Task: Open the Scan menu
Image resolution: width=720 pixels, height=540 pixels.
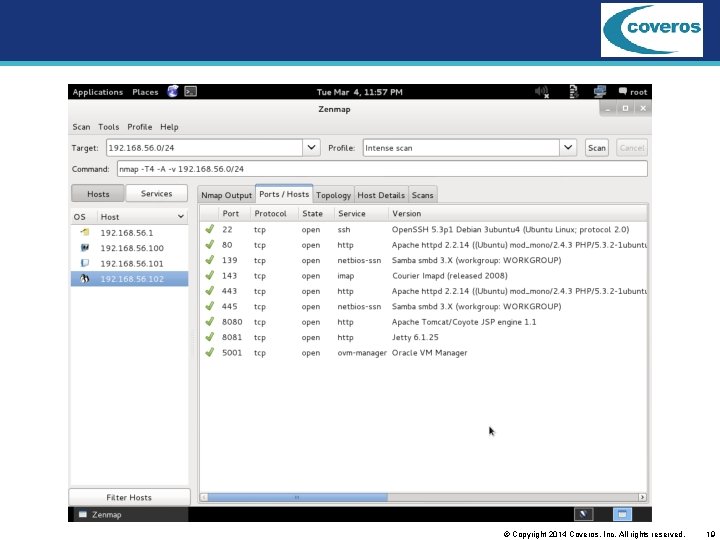Action: 81,127
